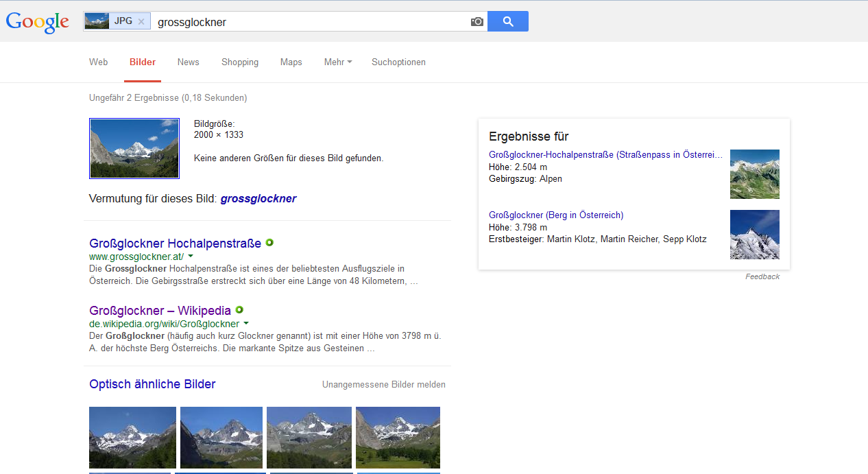Switch to the Web tab
This screenshot has height=474, width=868.
tap(99, 62)
